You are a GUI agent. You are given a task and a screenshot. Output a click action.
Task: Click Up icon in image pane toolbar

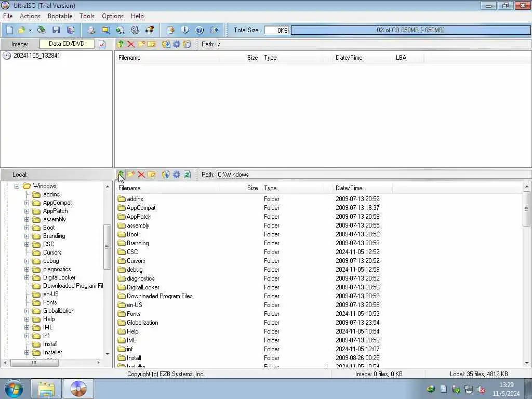coord(121,44)
